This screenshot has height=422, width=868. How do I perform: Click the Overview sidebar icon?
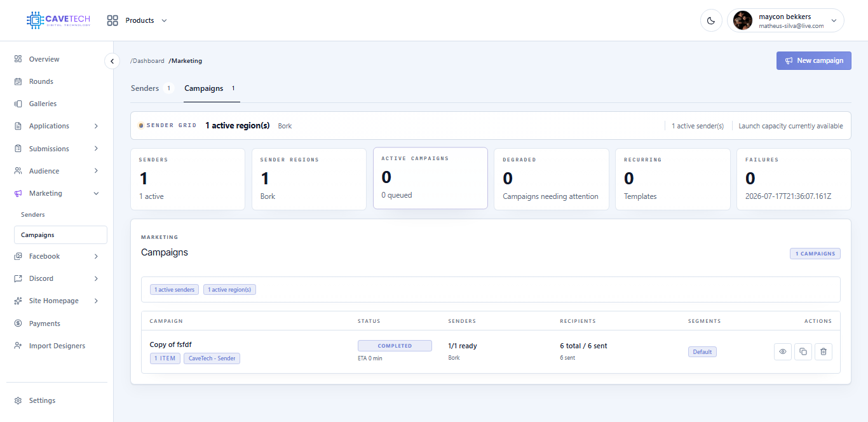tap(18, 59)
